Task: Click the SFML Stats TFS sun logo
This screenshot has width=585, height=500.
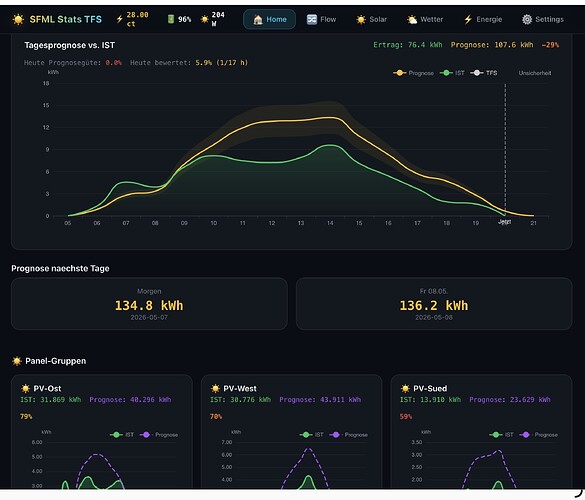Action: [x=18, y=19]
